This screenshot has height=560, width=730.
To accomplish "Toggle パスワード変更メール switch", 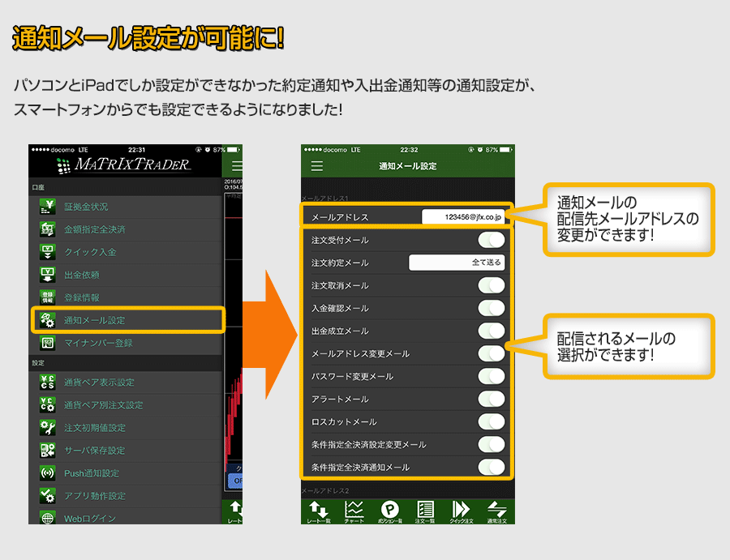I will coord(492,376).
